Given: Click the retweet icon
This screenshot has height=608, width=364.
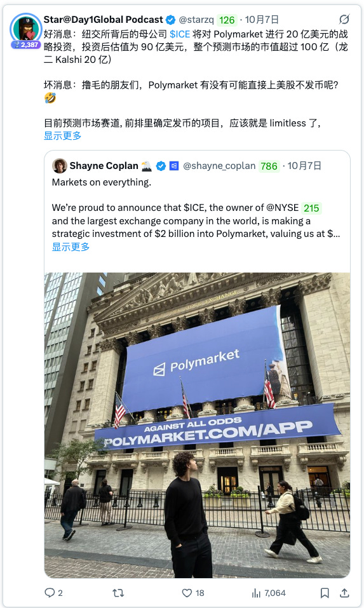Looking at the screenshot, I should [x=118, y=593].
